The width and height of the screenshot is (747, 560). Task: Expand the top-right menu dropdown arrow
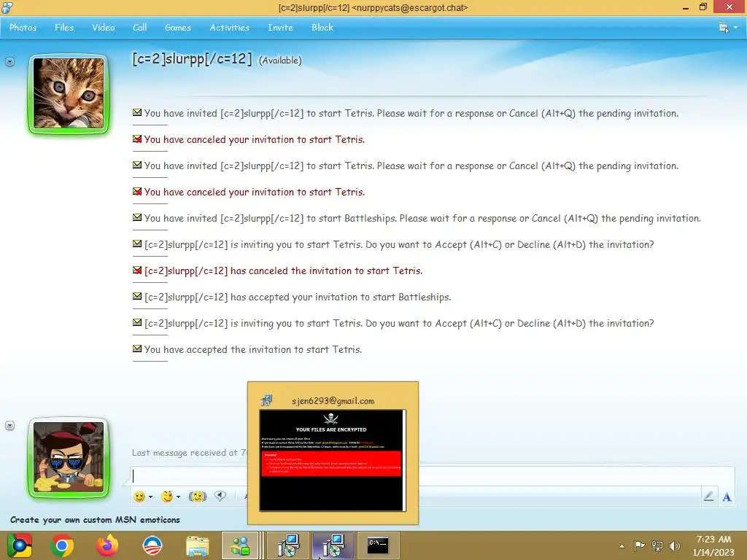pyautogui.click(x=735, y=28)
